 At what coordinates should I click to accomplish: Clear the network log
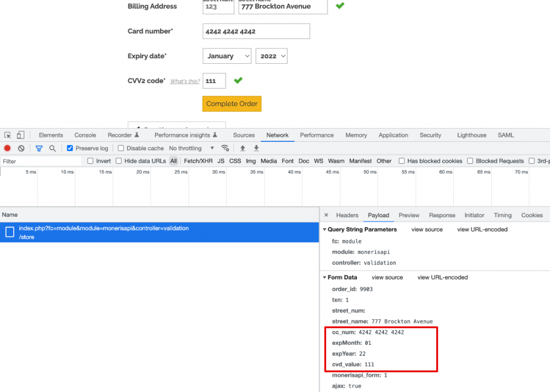[21, 148]
